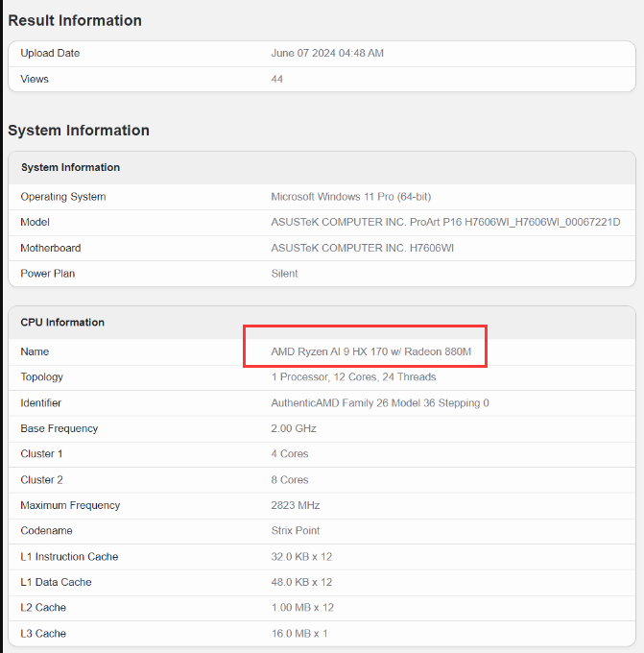Click the CPU Information table header
Screen dimensions: 644x653
click(62, 323)
